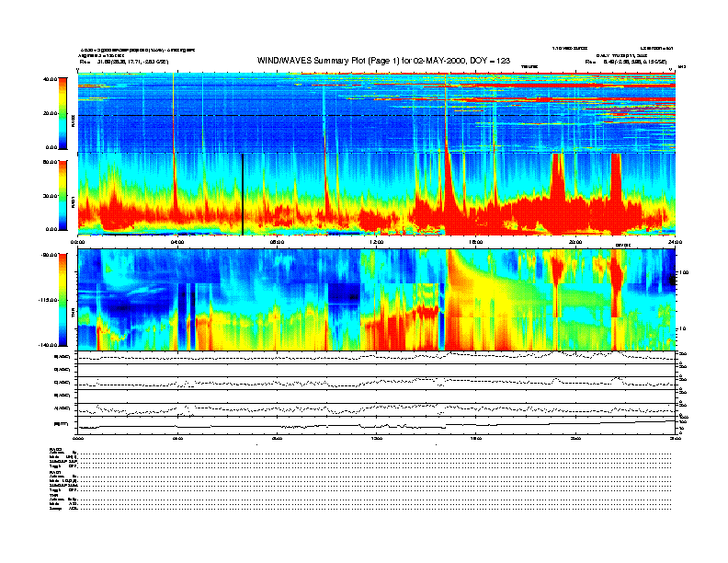Click the 12:00 tick label beneath the RAD1 spectrogram

377,242
